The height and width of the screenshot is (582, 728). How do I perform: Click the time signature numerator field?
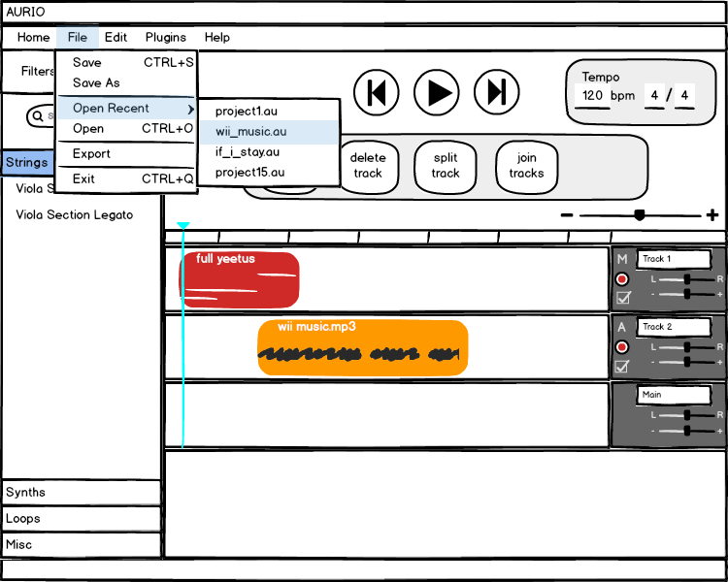pyautogui.click(x=654, y=96)
